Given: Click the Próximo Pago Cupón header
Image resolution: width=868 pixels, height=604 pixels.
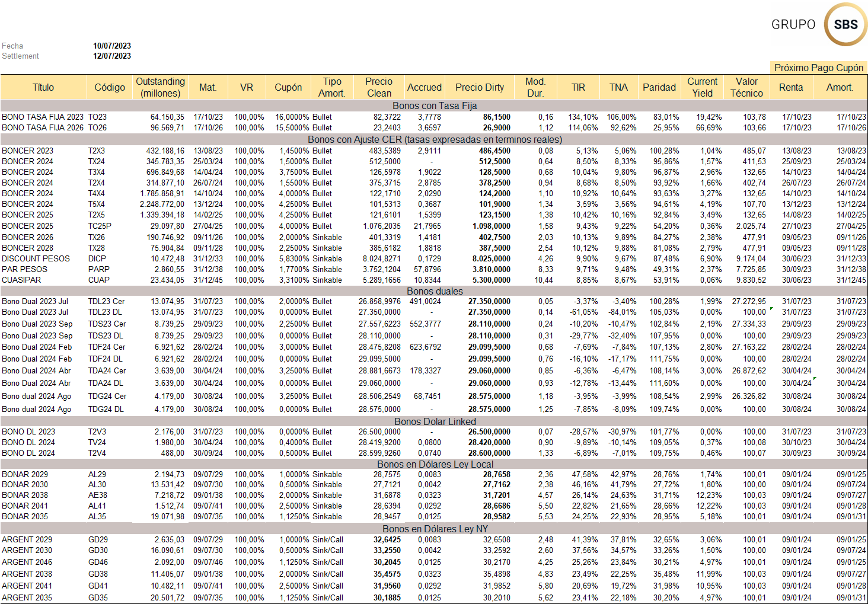Looking at the screenshot, I should [819, 68].
